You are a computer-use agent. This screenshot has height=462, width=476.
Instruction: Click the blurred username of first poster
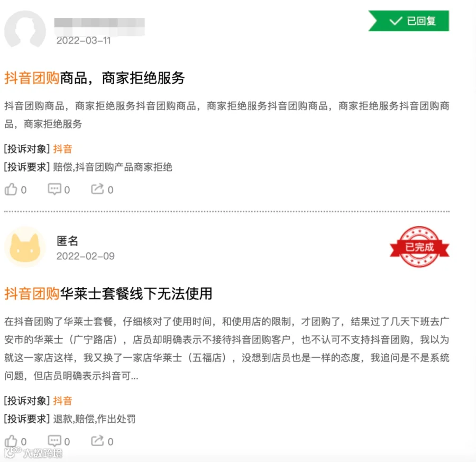pos(99,26)
